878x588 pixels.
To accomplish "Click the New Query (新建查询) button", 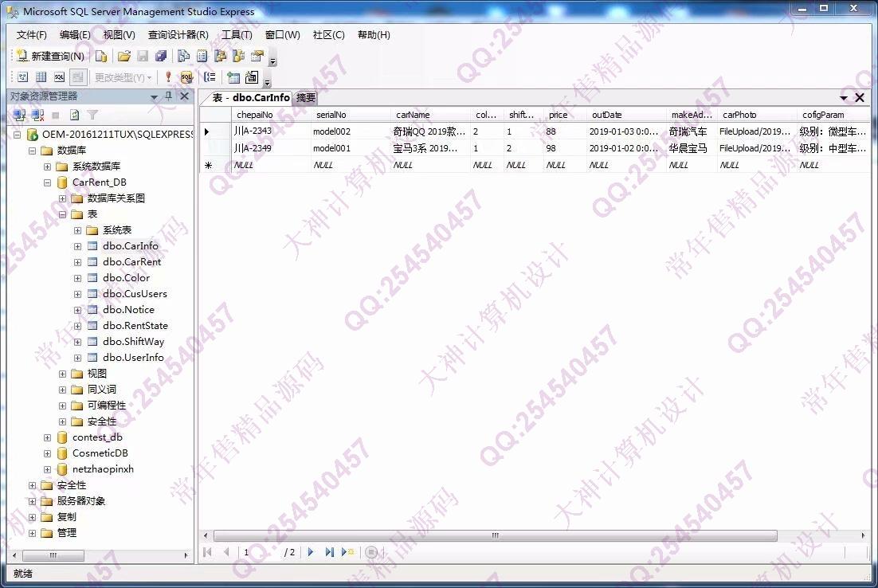I will coord(50,56).
